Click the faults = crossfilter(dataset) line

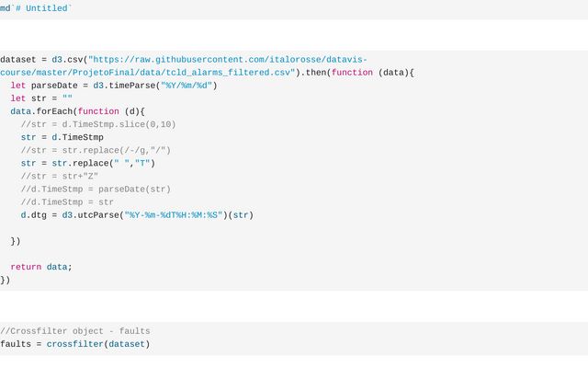[x=75, y=344]
